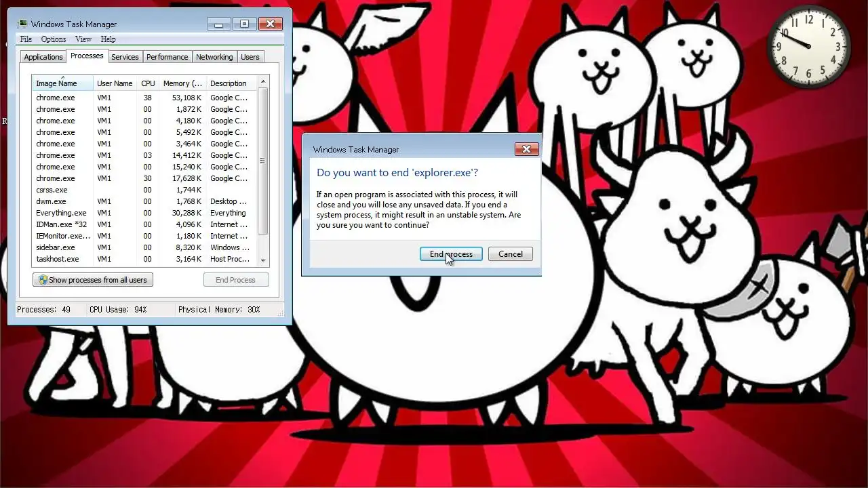Select the IEMonitor.exe process
This screenshot has width=868, height=488.
click(x=145, y=236)
